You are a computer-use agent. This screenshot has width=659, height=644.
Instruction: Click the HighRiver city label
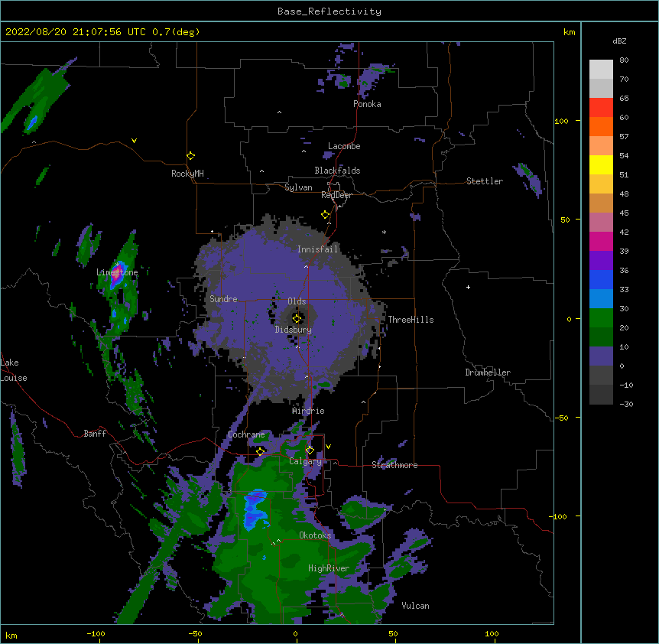(x=329, y=568)
